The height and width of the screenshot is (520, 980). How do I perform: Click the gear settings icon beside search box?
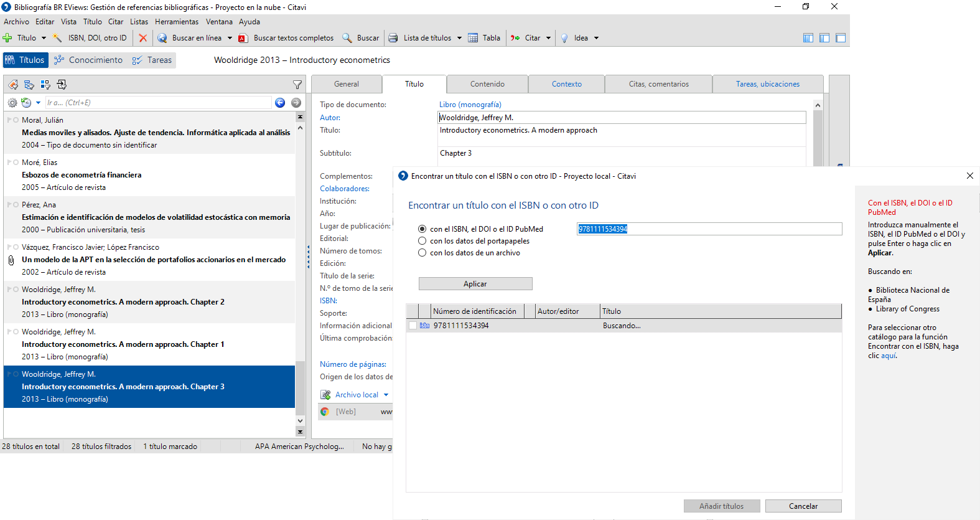pyautogui.click(x=12, y=103)
